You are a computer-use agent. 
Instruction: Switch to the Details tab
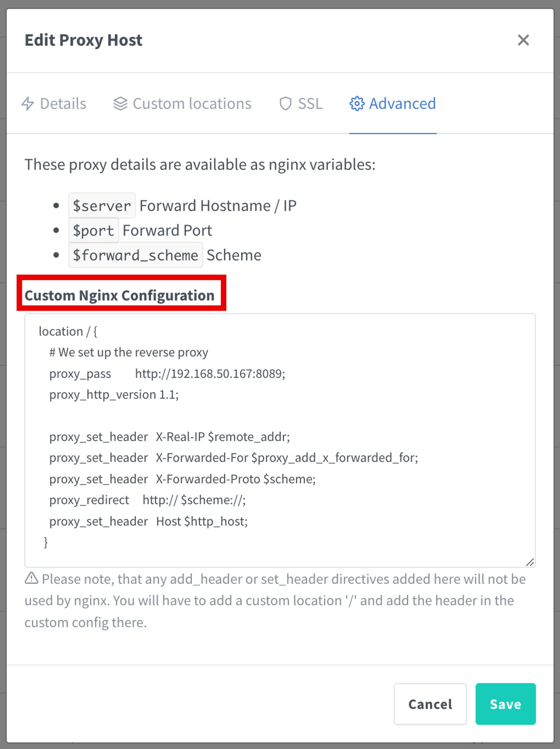click(54, 104)
